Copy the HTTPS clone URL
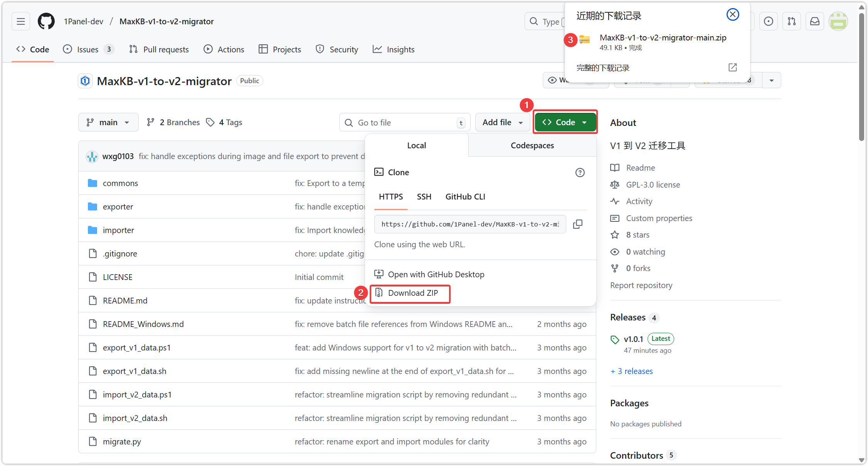This screenshot has width=868, height=466. point(577,224)
